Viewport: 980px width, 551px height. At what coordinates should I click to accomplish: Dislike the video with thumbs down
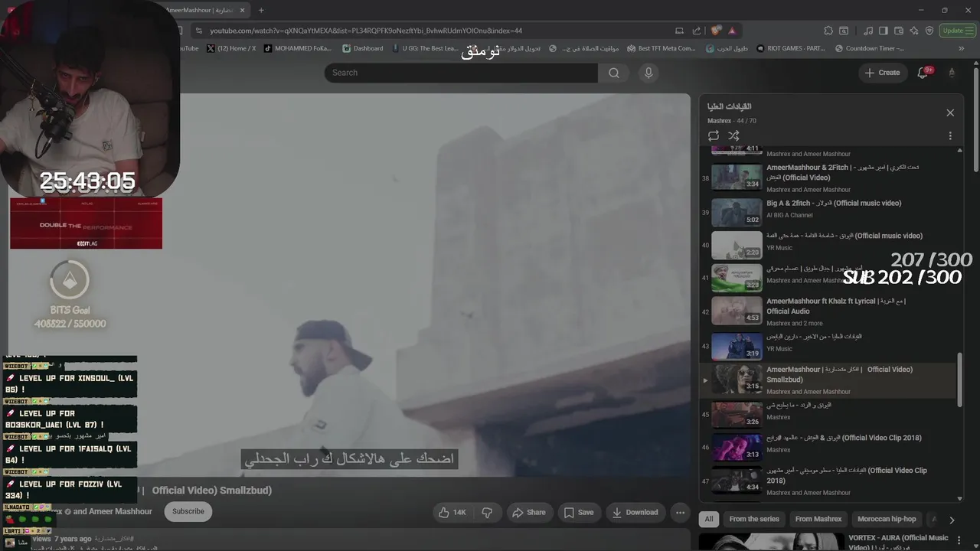pyautogui.click(x=487, y=512)
